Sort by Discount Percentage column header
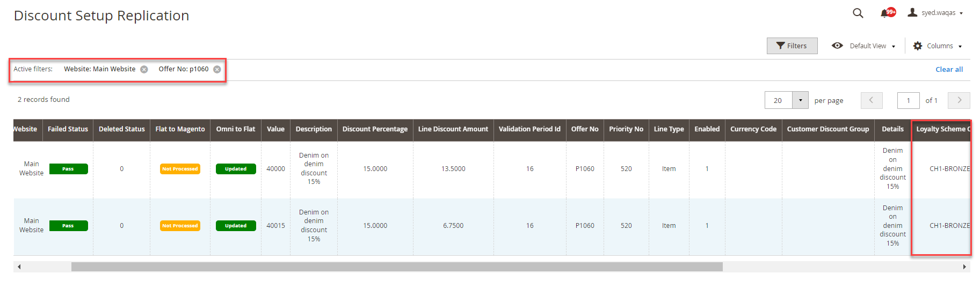Viewport: 980px width, 296px height. [x=375, y=129]
